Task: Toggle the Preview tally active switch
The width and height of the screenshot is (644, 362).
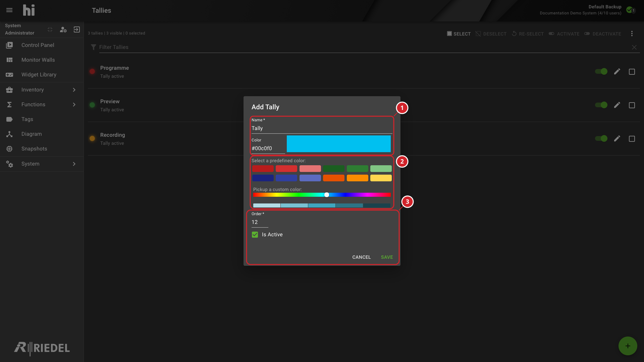Action: pyautogui.click(x=601, y=105)
